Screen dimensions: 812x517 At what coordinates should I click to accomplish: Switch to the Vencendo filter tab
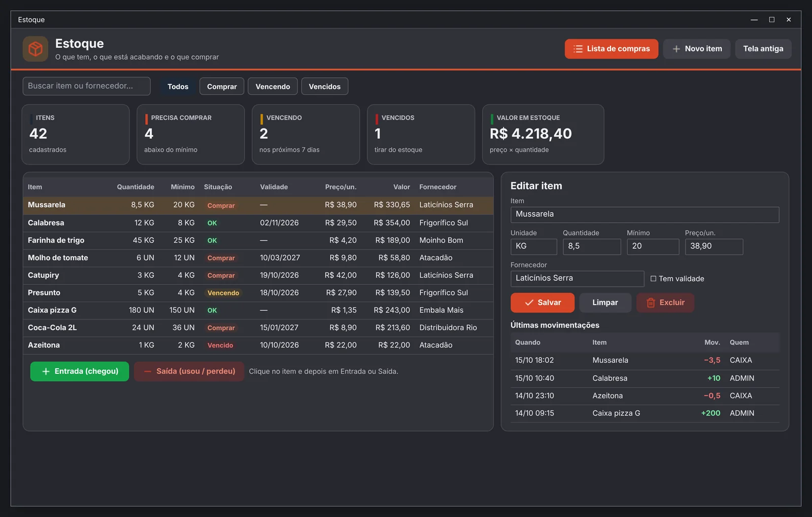point(273,86)
